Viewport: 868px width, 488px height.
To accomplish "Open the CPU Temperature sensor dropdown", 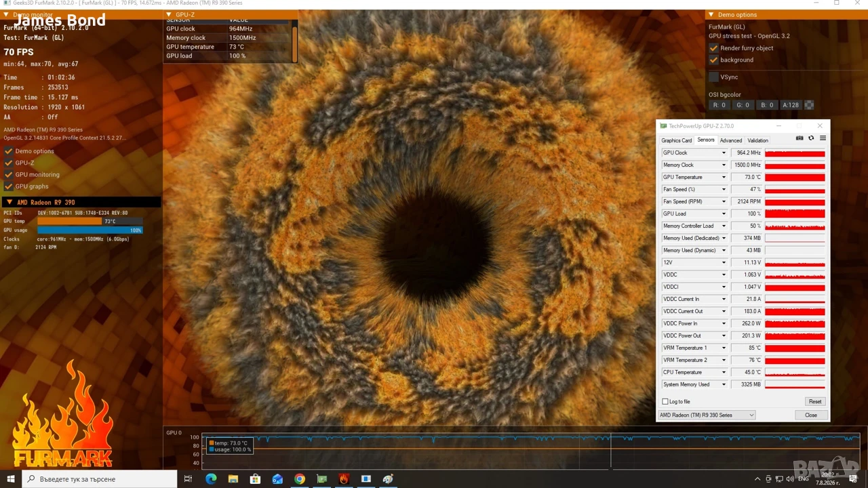I will coord(724,373).
